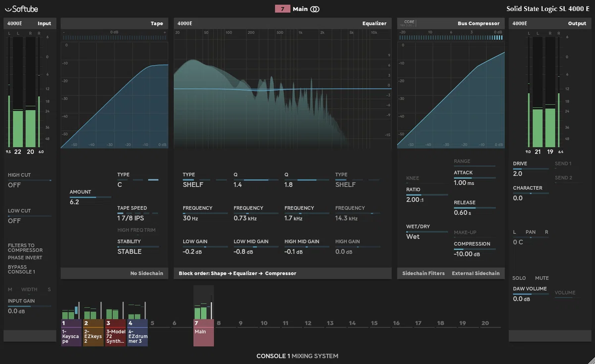Click the Width control

pos(29,290)
